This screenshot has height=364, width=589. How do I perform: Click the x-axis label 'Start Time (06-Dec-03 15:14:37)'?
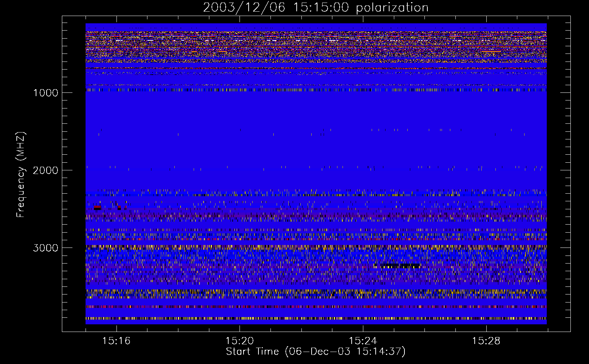point(316,352)
